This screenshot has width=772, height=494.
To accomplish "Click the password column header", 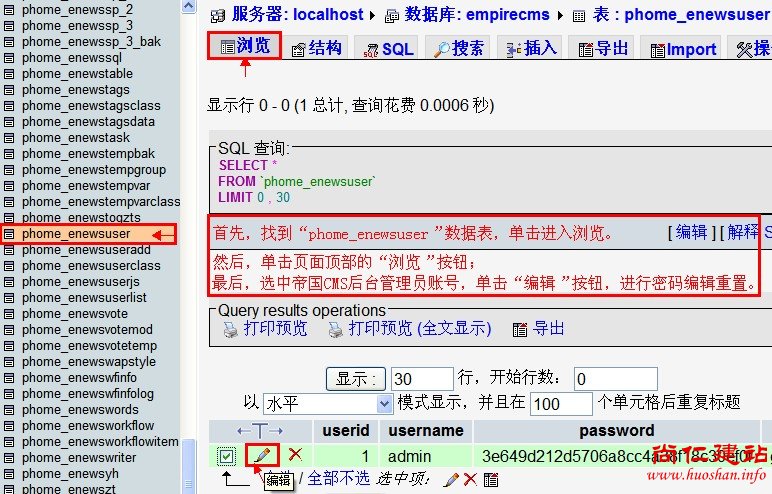I will (x=616, y=430).
